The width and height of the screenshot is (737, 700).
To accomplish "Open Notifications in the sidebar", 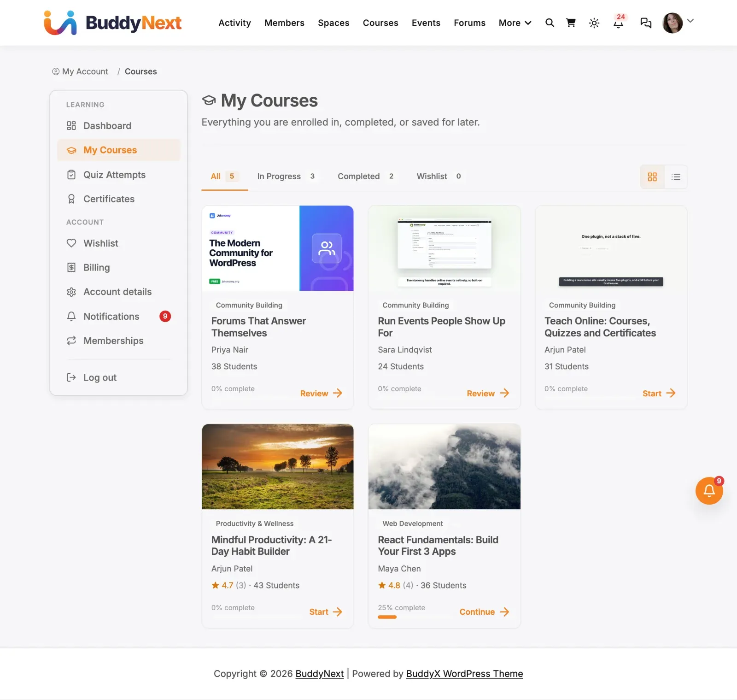I will pos(119,317).
